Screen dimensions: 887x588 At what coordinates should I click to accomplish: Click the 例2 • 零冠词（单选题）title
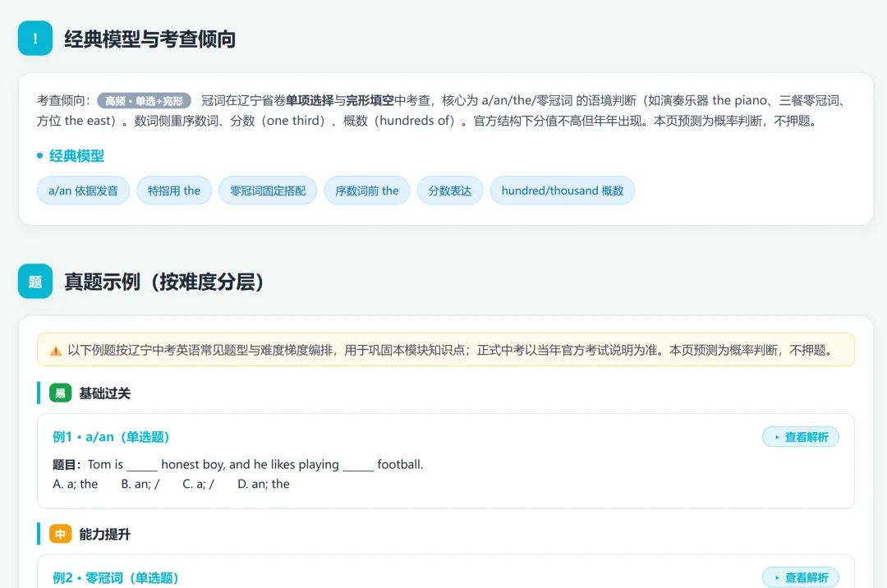click(x=116, y=578)
